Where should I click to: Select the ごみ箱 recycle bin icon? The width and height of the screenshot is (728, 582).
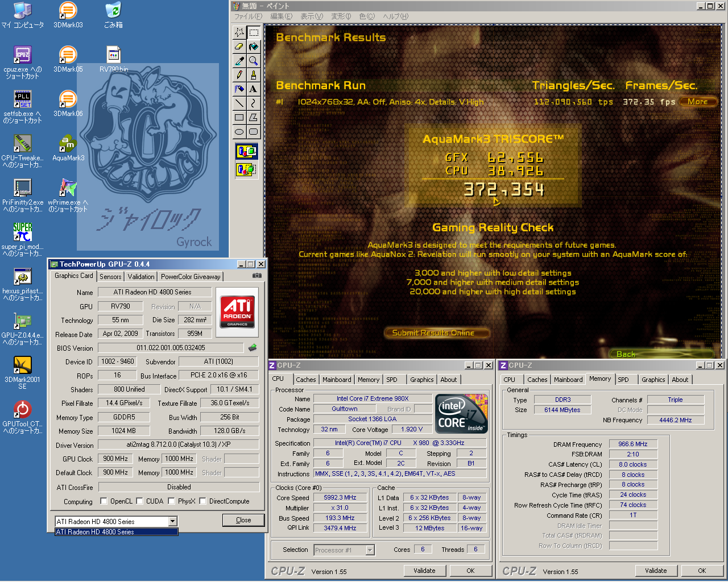click(113, 15)
